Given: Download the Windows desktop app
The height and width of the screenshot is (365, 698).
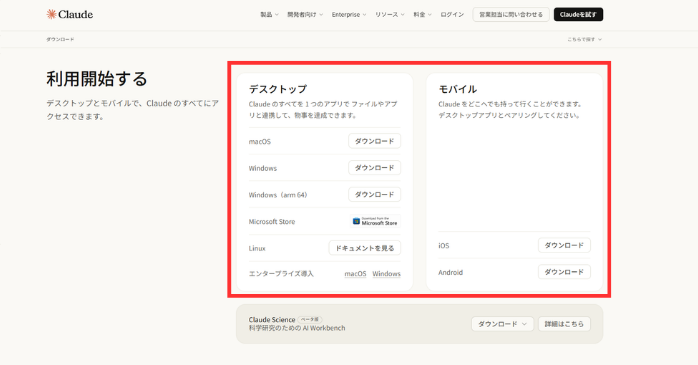Looking at the screenshot, I should click(374, 168).
